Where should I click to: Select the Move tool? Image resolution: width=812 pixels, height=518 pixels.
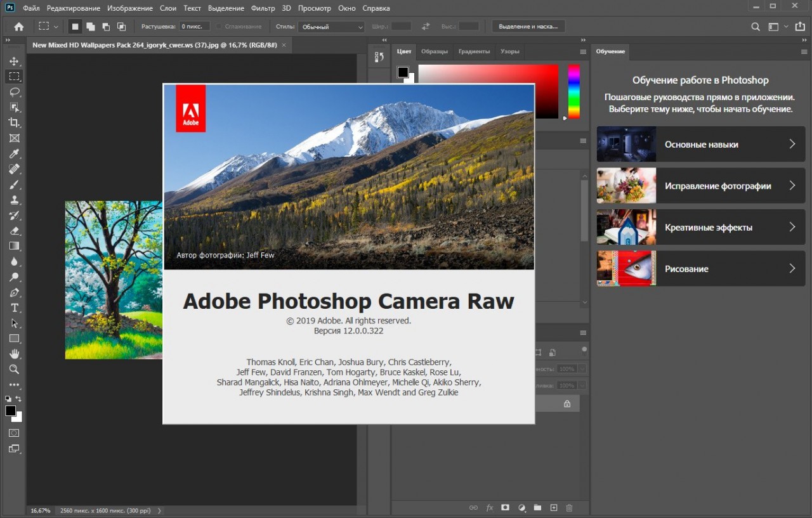point(14,62)
